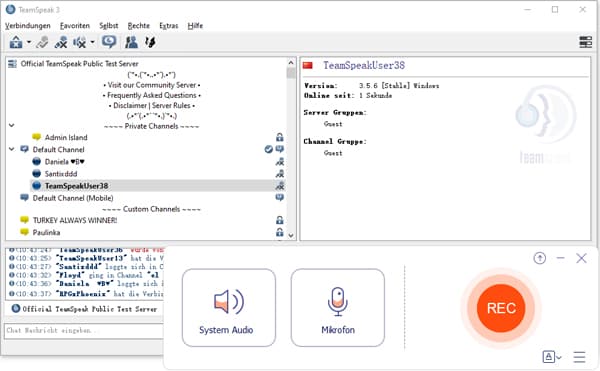Image resolution: width=600 pixels, height=371 pixels.
Task: Start recording with the REC button
Action: [x=501, y=308]
